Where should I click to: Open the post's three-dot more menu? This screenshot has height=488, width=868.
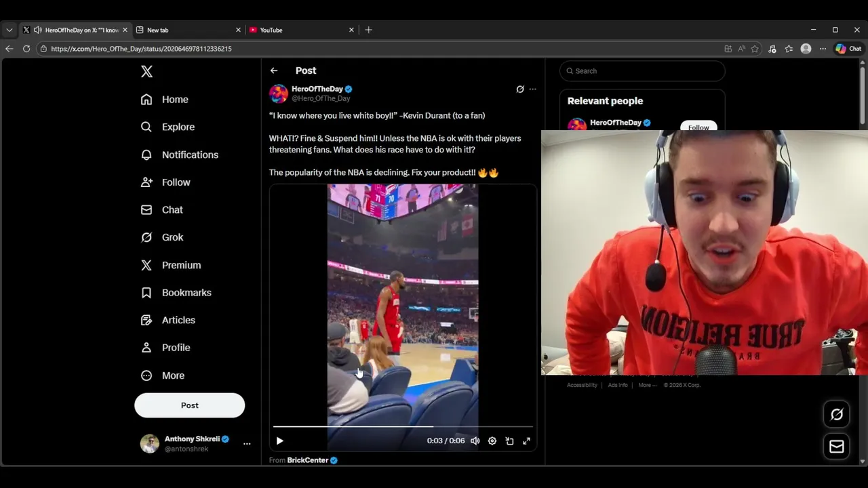point(533,89)
